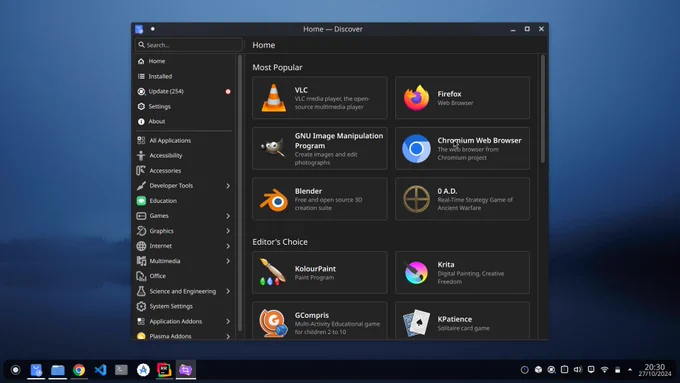Select the Accessibility category
This screenshot has height=383, width=680.
click(x=184, y=155)
